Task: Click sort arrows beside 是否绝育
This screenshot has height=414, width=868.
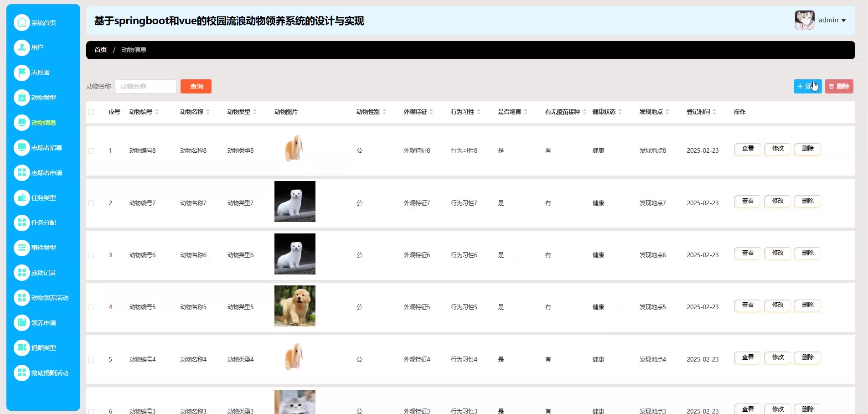Action: point(526,112)
